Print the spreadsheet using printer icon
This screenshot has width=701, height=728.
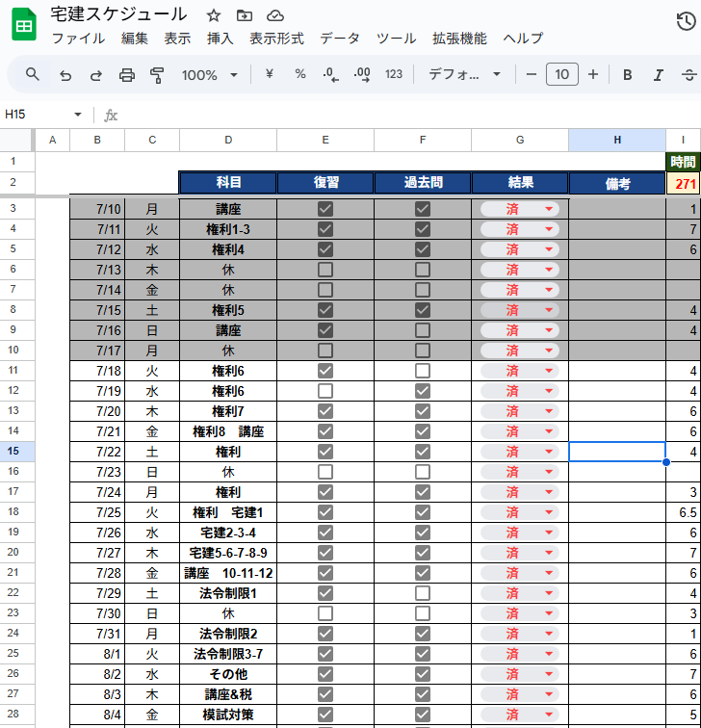click(x=127, y=75)
